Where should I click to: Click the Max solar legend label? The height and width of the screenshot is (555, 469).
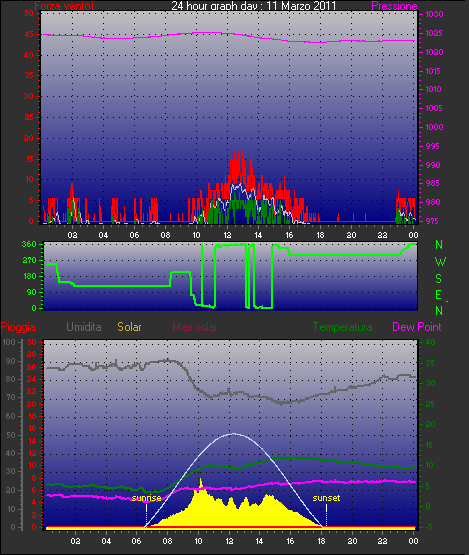tap(195, 327)
